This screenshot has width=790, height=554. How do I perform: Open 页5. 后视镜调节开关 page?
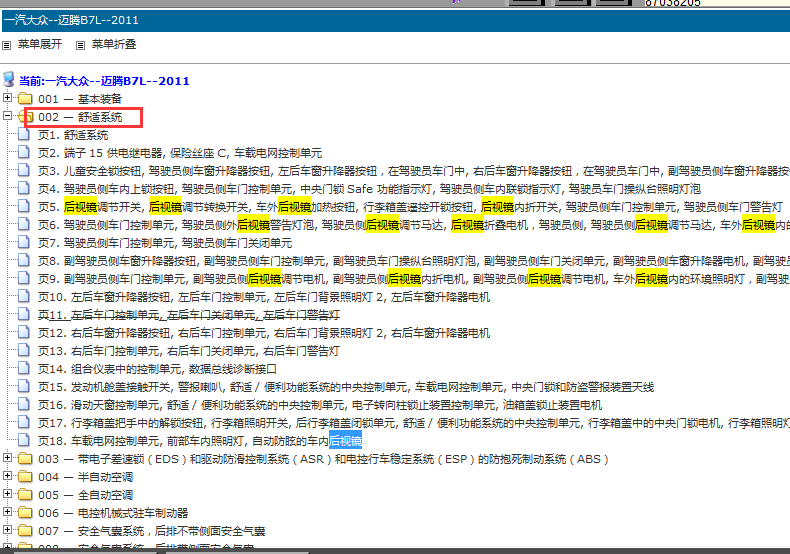(x=411, y=207)
